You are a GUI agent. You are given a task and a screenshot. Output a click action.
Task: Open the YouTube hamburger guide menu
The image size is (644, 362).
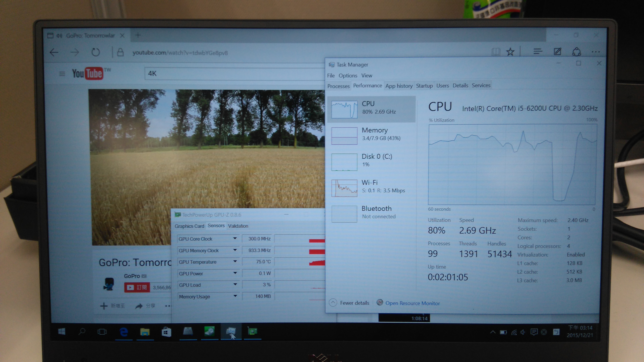62,74
